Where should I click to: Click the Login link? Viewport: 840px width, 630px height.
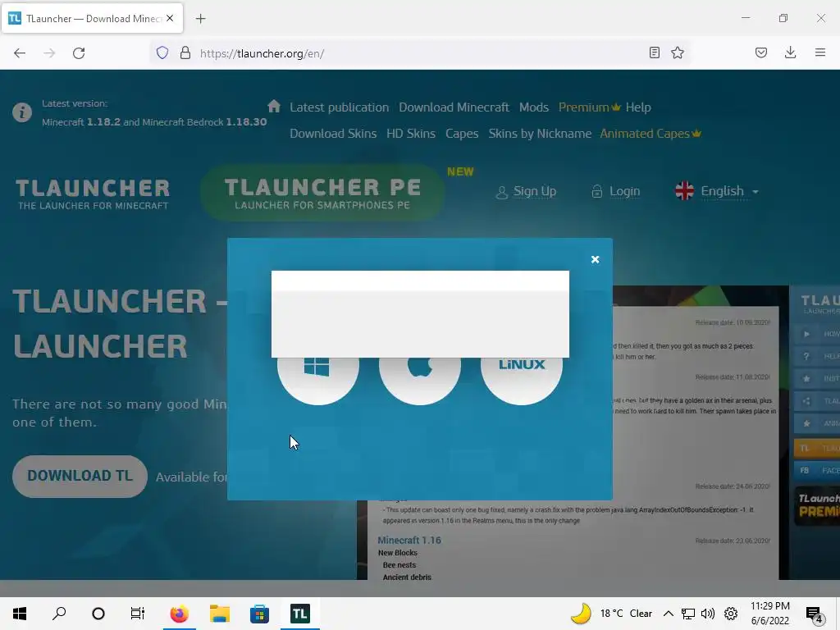(615, 191)
